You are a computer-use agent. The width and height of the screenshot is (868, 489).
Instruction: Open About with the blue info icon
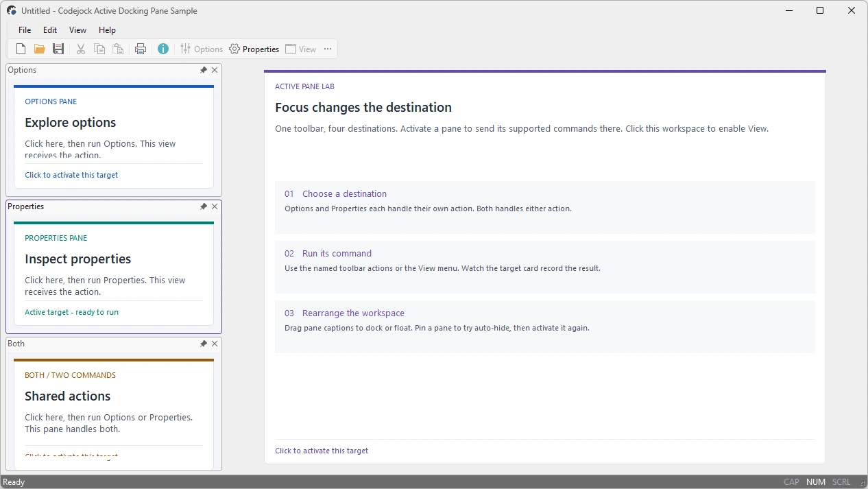(163, 49)
